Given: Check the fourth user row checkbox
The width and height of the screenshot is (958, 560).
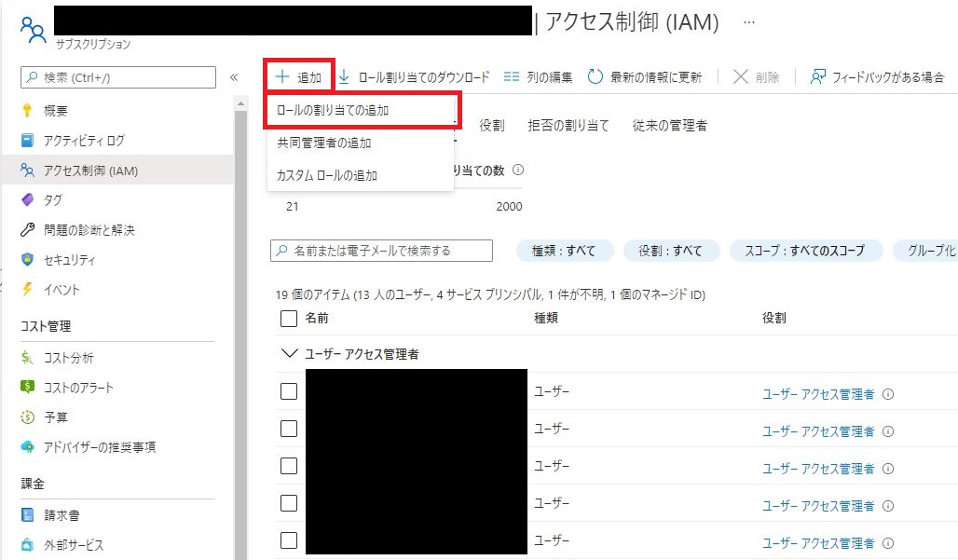Looking at the screenshot, I should [288, 503].
